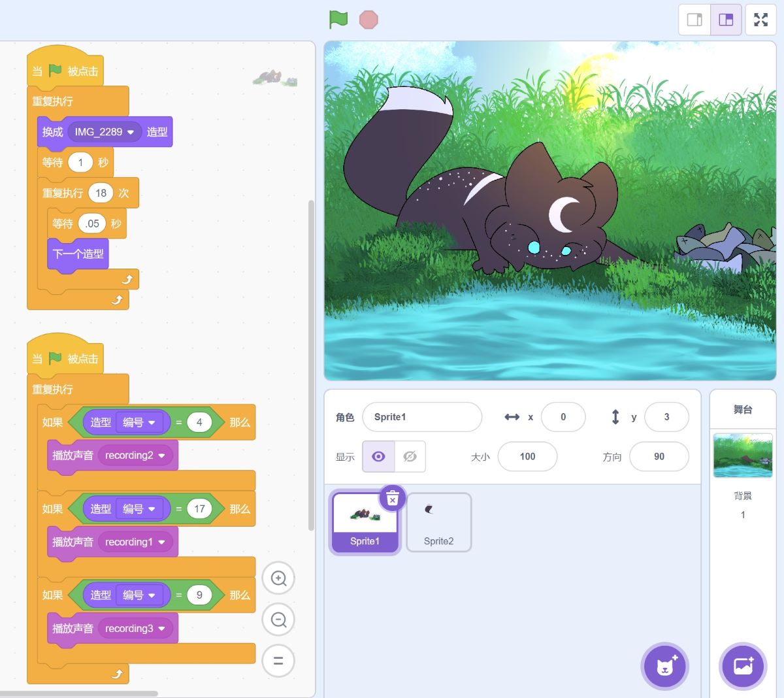784x698 pixels.
Task: Edit the wait .05 seconds value
Action: (92, 224)
